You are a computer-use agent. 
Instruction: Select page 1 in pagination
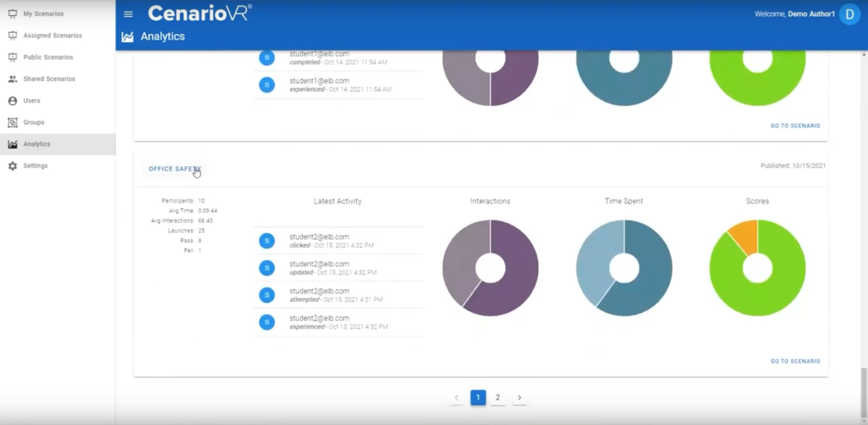point(478,397)
